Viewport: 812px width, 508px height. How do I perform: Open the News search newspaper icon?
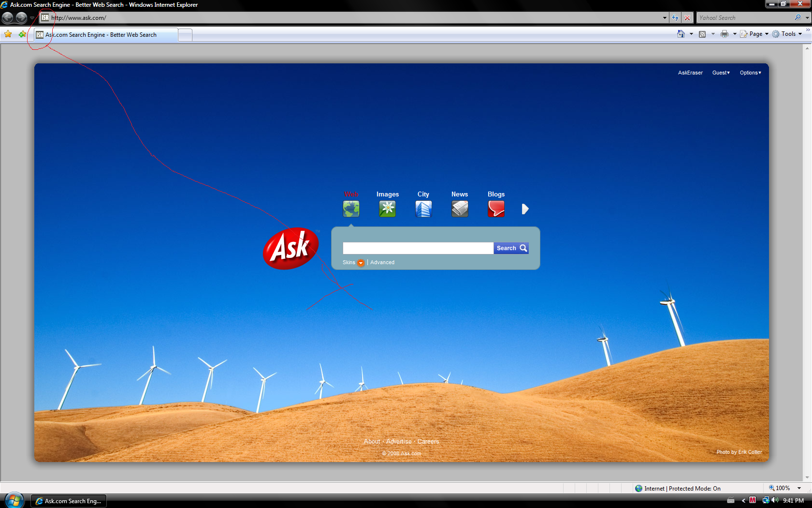(460, 209)
